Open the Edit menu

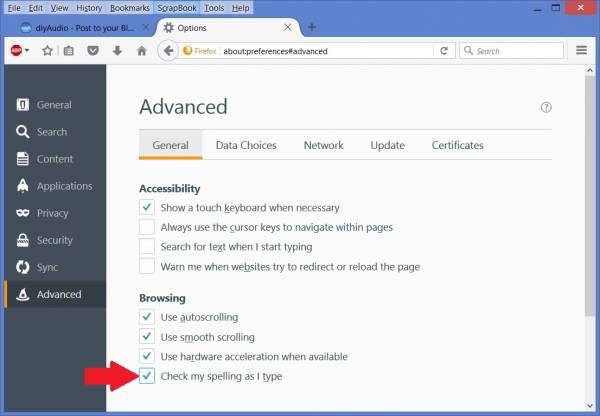(x=36, y=8)
